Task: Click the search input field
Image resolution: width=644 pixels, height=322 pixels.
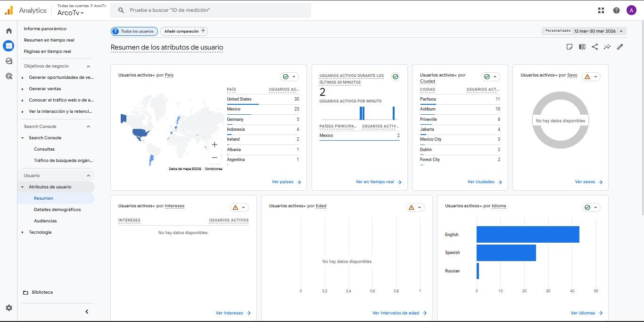Action: pos(210,10)
